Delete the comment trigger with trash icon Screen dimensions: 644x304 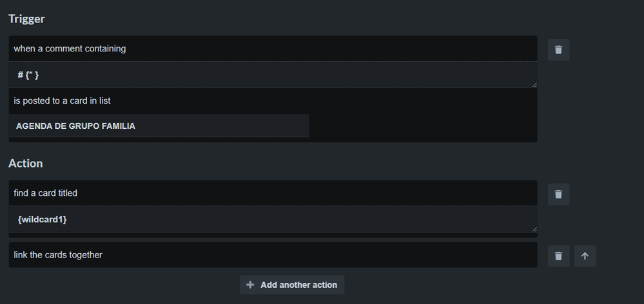[558, 50]
